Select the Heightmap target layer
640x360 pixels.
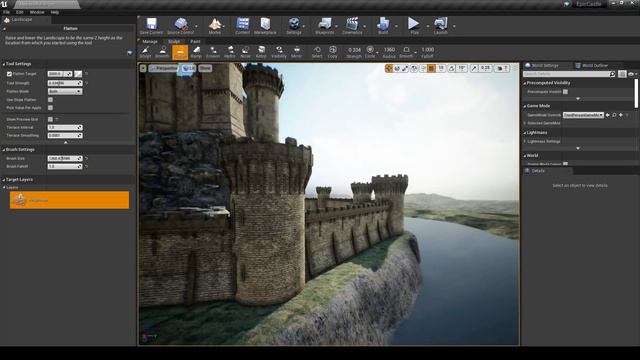tap(69, 200)
